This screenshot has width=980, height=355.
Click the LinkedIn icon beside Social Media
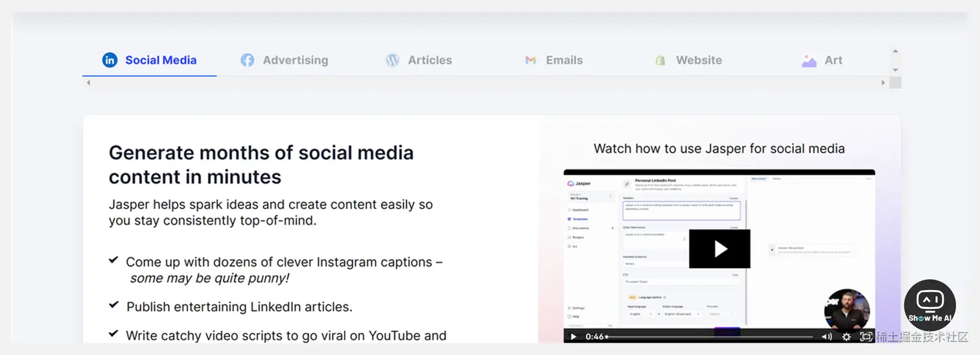point(110,60)
